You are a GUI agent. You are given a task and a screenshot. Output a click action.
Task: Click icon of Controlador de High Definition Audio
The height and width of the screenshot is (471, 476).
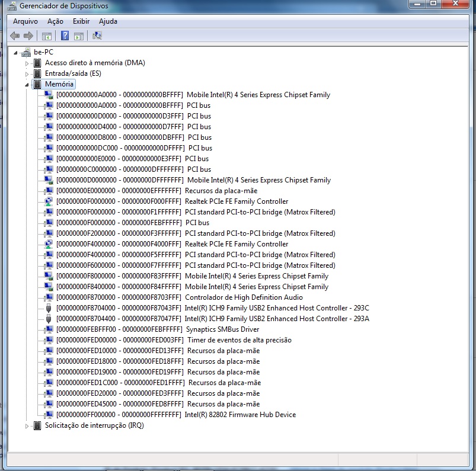tap(49, 297)
